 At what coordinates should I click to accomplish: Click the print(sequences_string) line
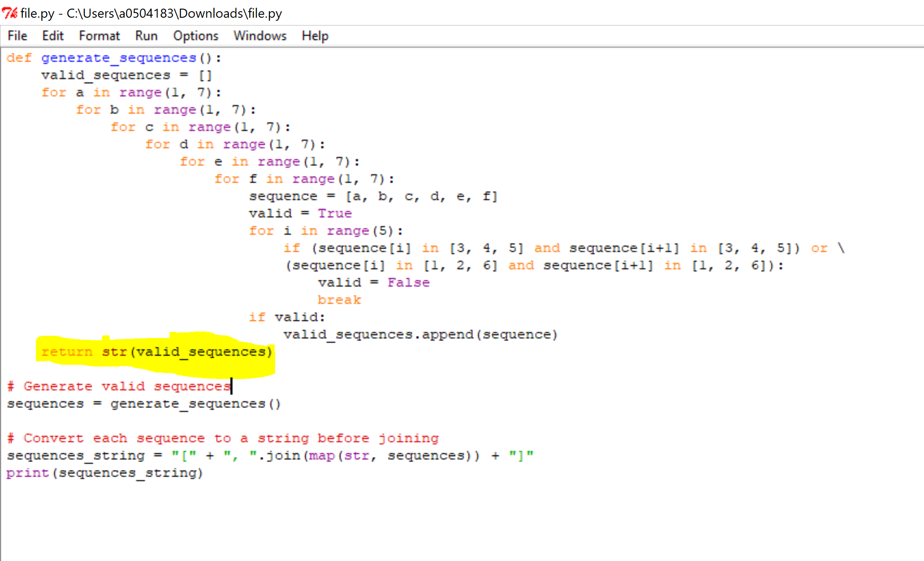click(x=104, y=472)
